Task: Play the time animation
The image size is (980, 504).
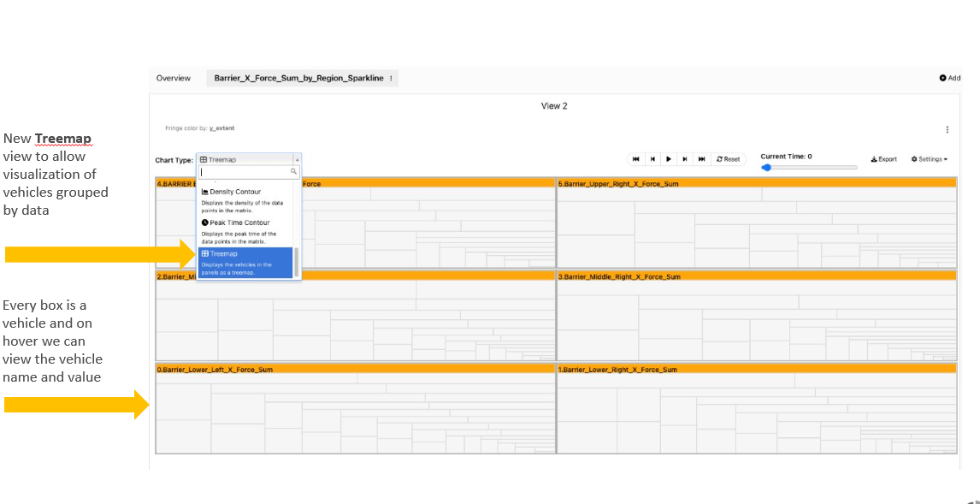Action: [669, 159]
